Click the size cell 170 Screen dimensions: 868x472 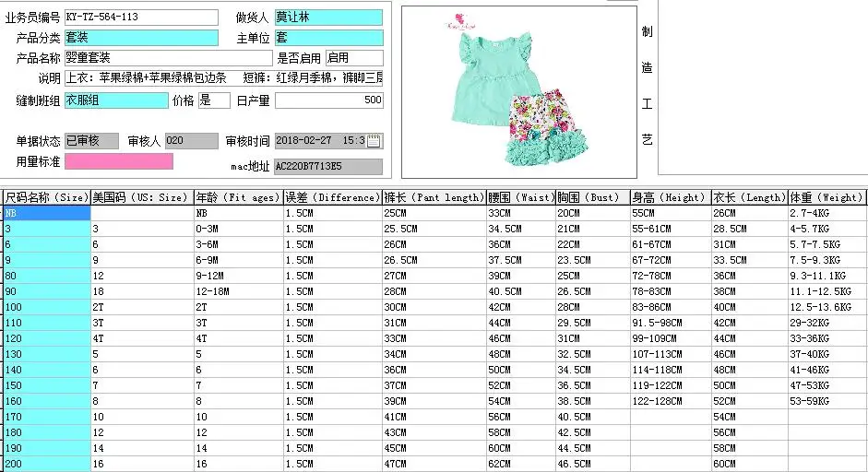click(x=47, y=417)
